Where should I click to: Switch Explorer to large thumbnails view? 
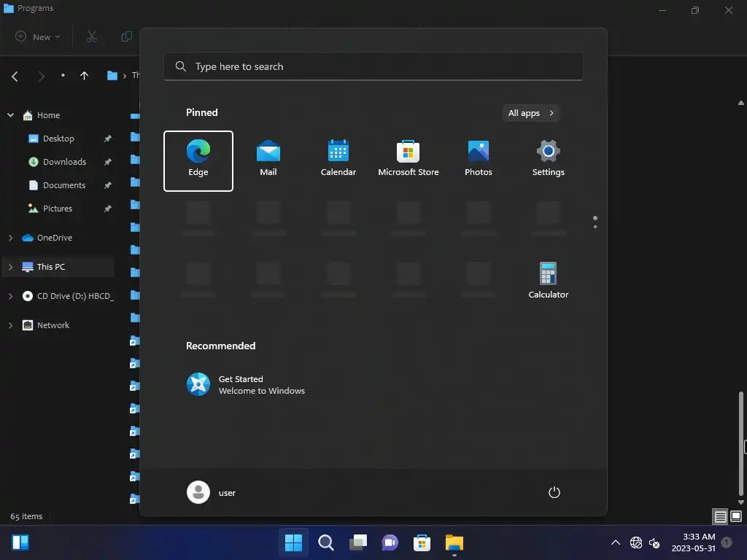(x=736, y=516)
